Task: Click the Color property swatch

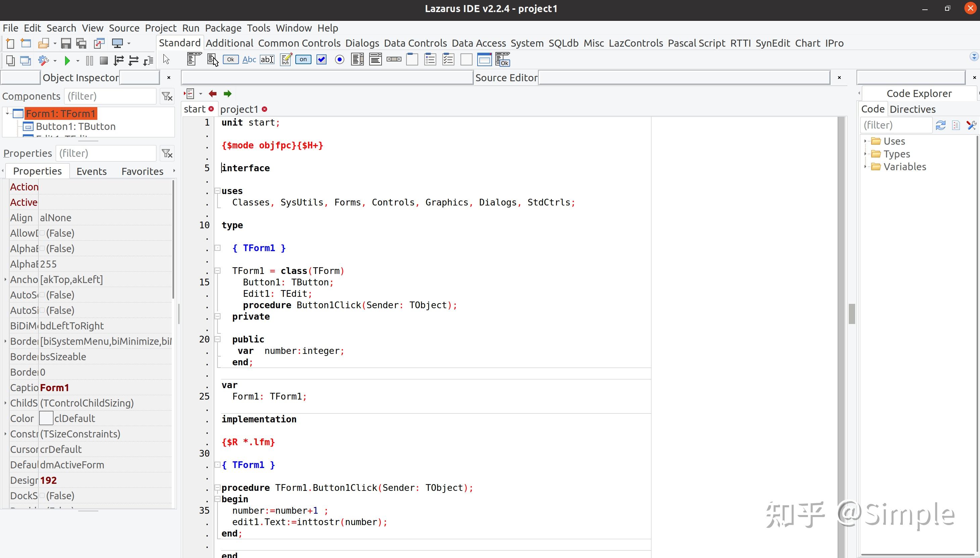Action: pyautogui.click(x=46, y=418)
